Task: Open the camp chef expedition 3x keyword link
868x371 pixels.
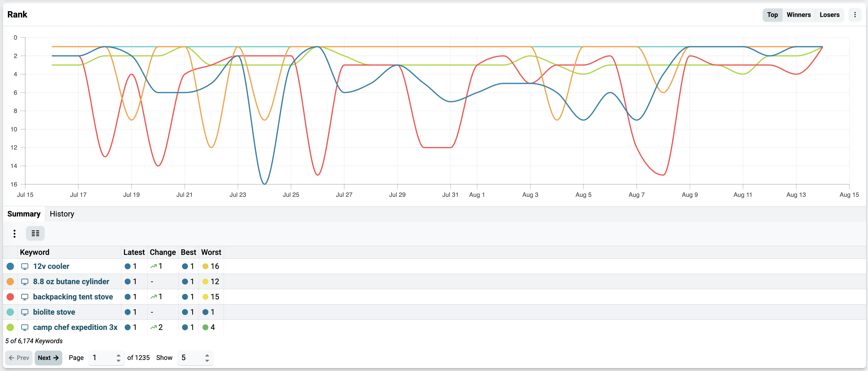Action: [x=75, y=327]
